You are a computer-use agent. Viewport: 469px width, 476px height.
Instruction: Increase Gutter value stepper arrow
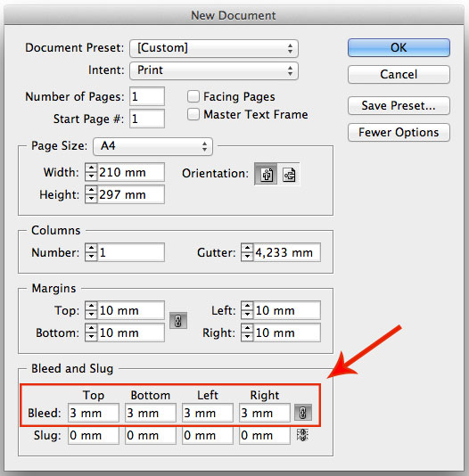(x=247, y=248)
